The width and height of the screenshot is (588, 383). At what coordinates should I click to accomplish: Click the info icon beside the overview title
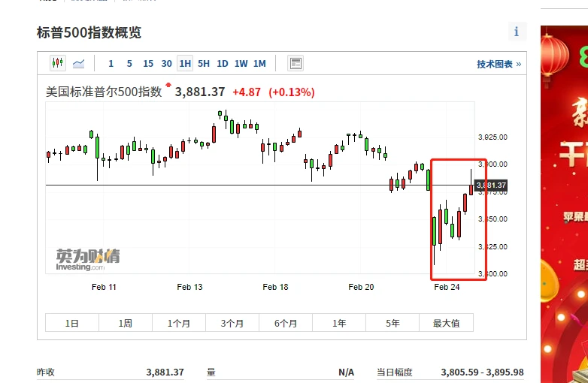[517, 32]
